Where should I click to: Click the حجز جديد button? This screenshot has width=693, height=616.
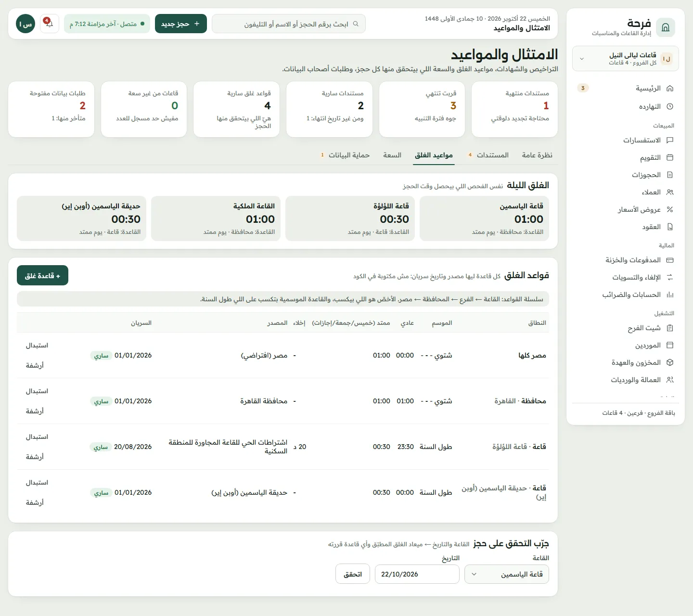[181, 24]
